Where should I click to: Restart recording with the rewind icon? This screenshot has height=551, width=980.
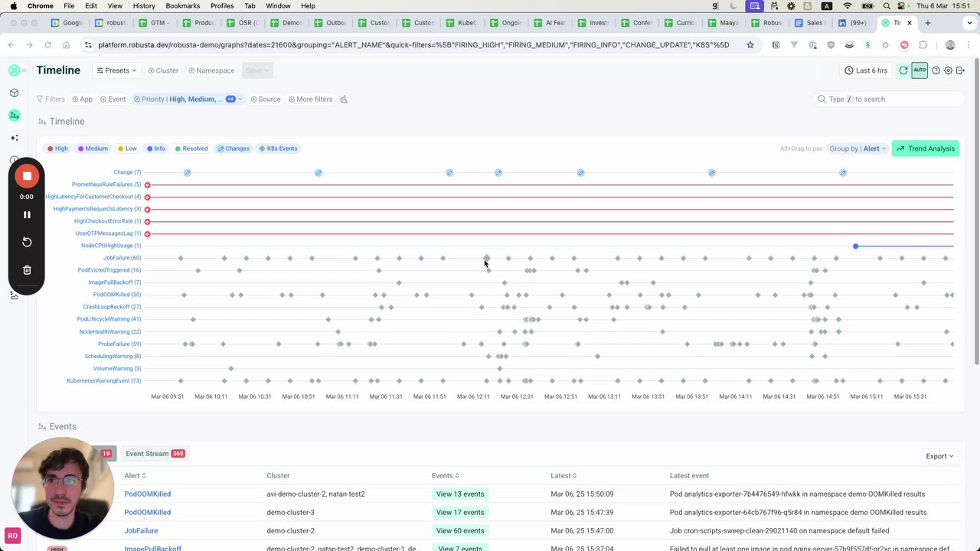point(27,242)
